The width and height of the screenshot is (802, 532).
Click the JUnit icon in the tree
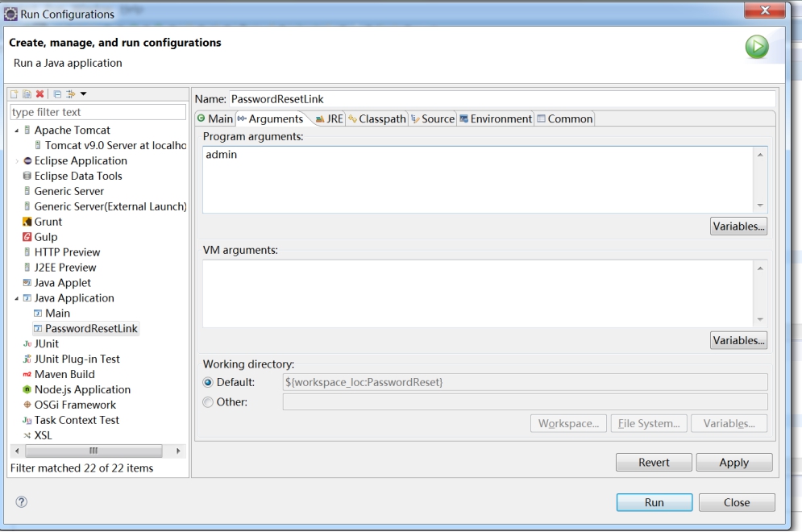[x=27, y=343]
